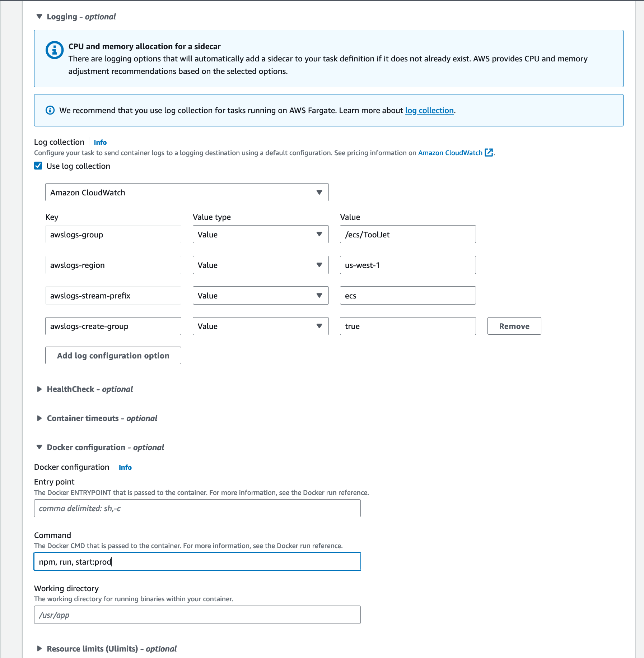644x658 pixels.
Task: Click the sidecar info circle icon
Action: [x=55, y=50]
